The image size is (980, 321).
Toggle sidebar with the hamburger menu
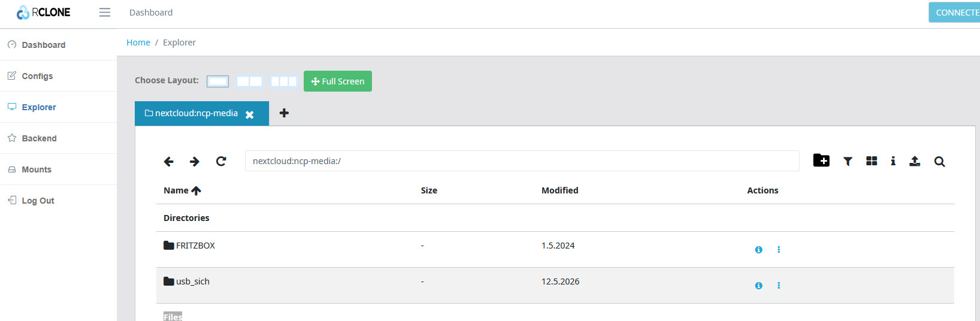coord(105,13)
